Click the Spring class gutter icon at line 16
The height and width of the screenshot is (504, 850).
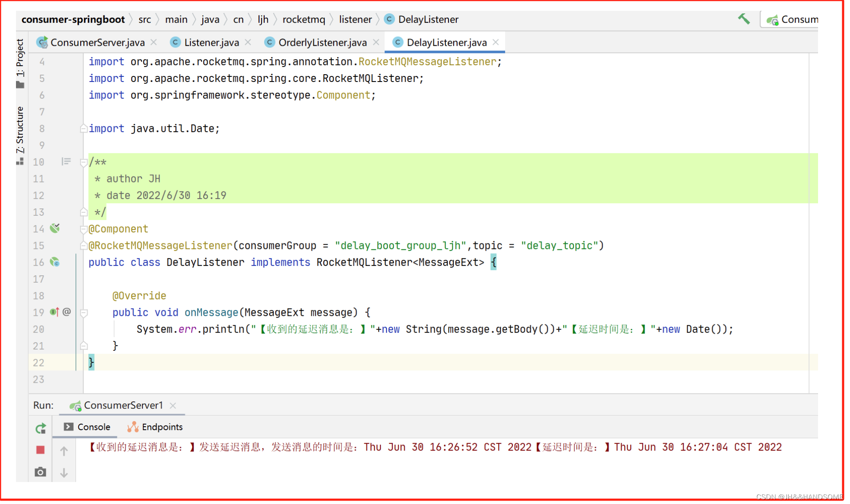[55, 262]
